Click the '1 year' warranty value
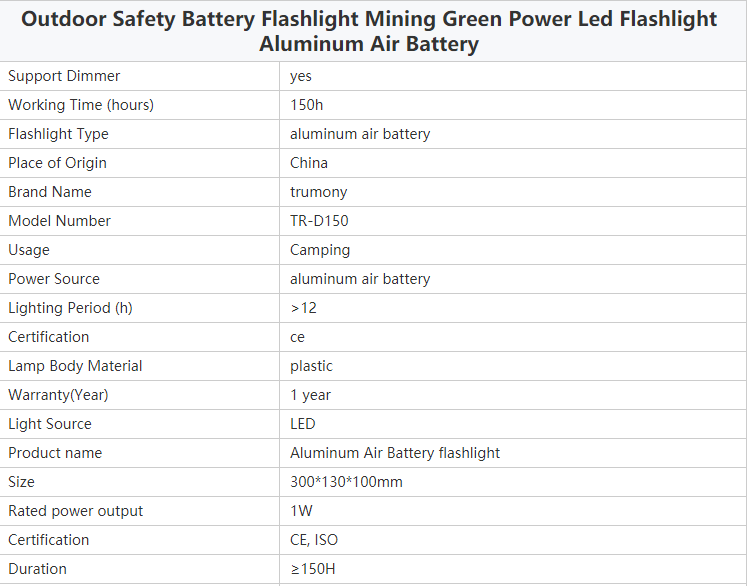The image size is (751, 586). (x=310, y=395)
